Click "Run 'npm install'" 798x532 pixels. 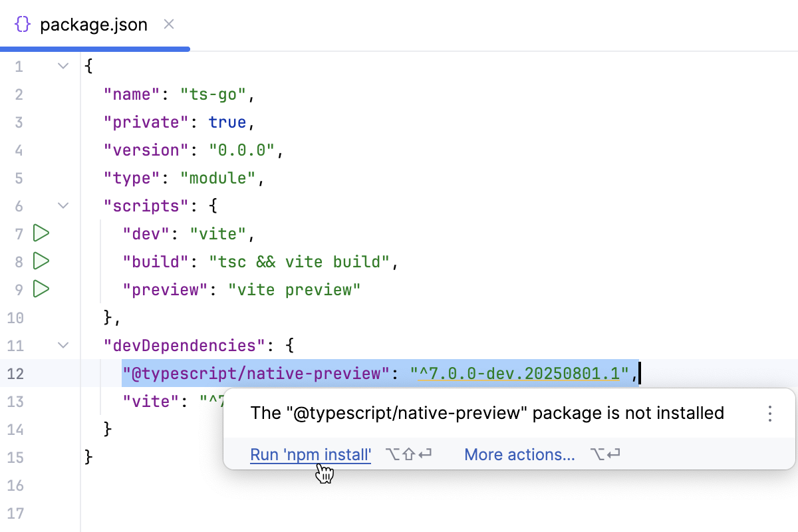[x=310, y=454]
